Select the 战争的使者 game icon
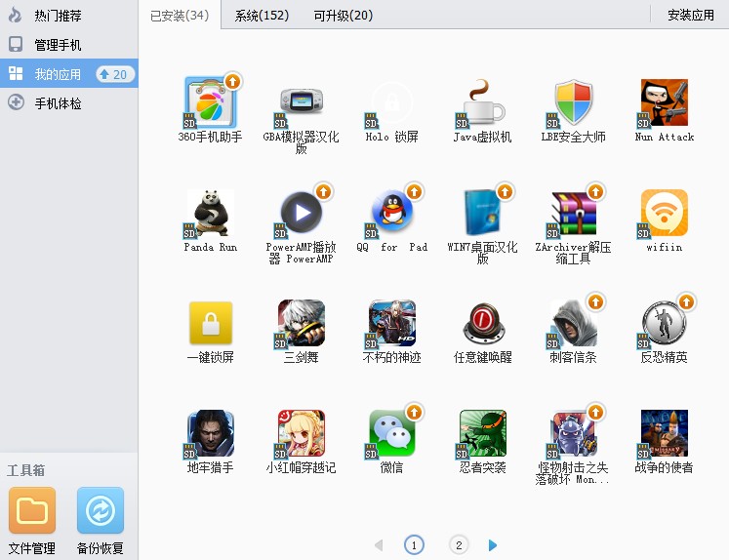This screenshot has height=560, width=729. tap(664, 433)
